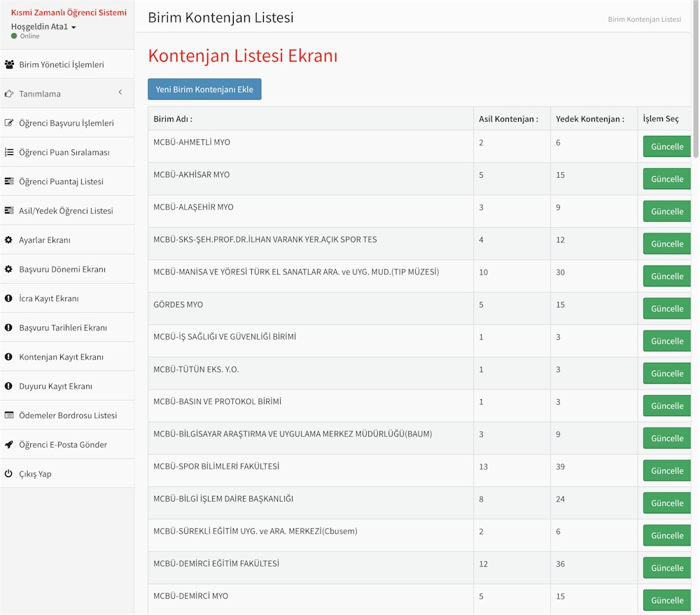The height and width of the screenshot is (615, 700).
Task: Select the MCBÜ-AHMETLİ MYO unit name
Action: 192,142
